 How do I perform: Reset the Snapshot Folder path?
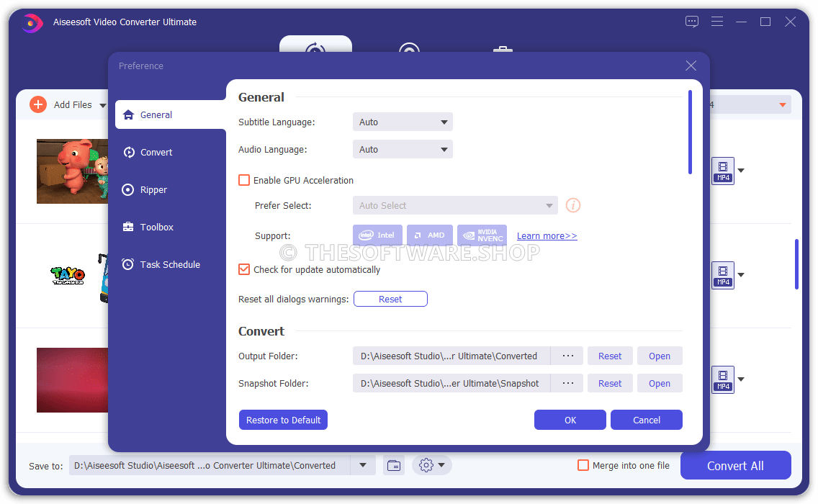pos(610,384)
